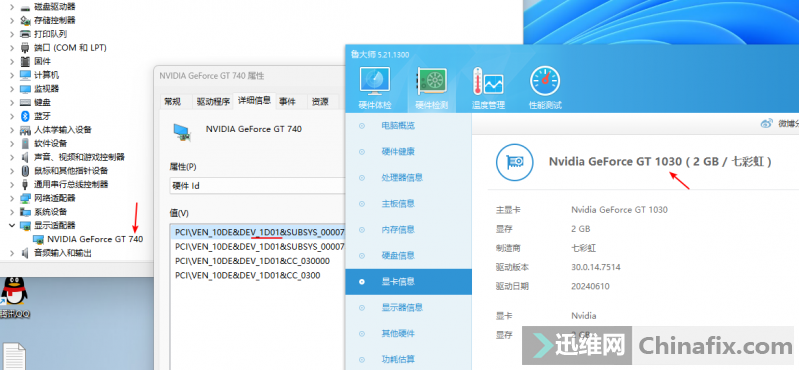Viewport: 799px width, 370px height.
Task: Open the 腾讯QQ desktop shortcut
Action: (x=14, y=297)
